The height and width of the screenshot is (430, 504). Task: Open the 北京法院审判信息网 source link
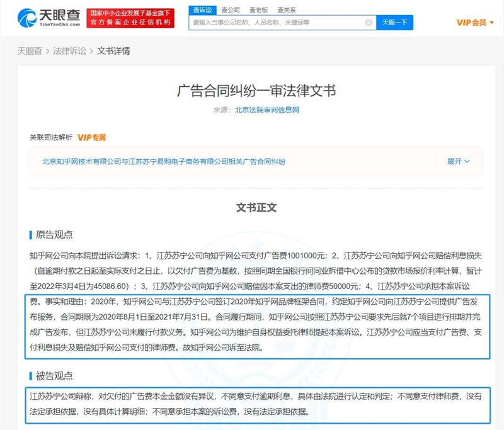coord(267,110)
